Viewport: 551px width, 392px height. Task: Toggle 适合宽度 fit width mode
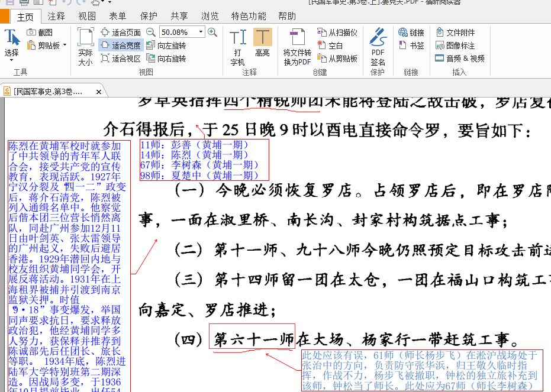pyautogui.click(x=121, y=46)
